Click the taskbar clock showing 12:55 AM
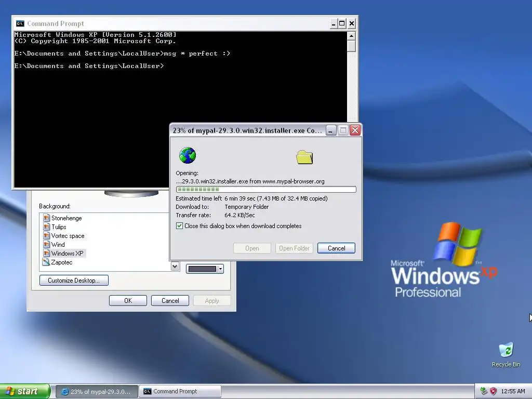532x399 pixels. [x=513, y=391]
